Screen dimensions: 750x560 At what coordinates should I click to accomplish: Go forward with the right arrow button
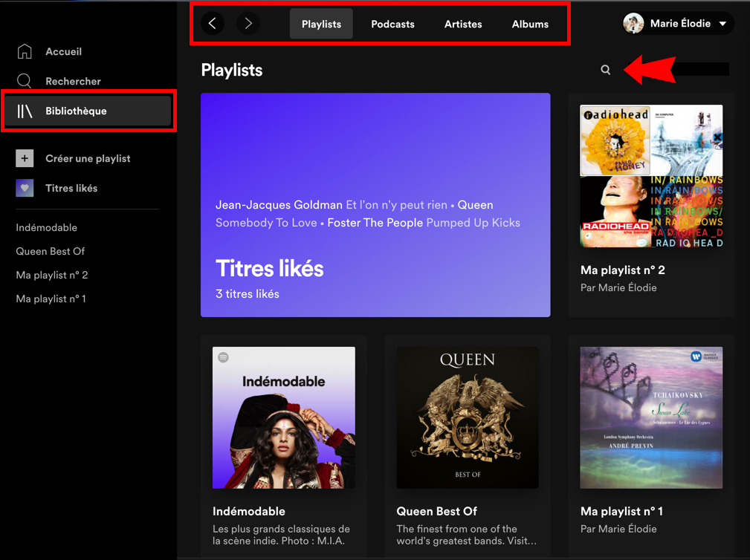(x=248, y=24)
